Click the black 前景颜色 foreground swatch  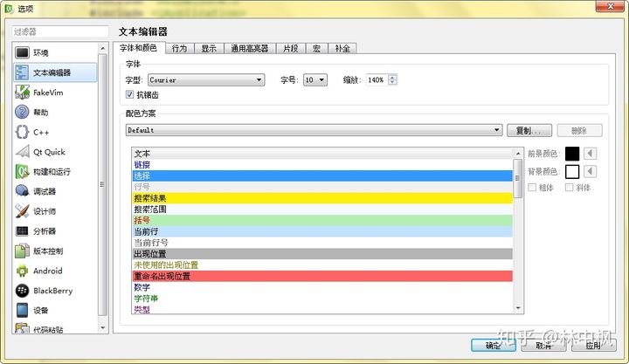pos(572,154)
